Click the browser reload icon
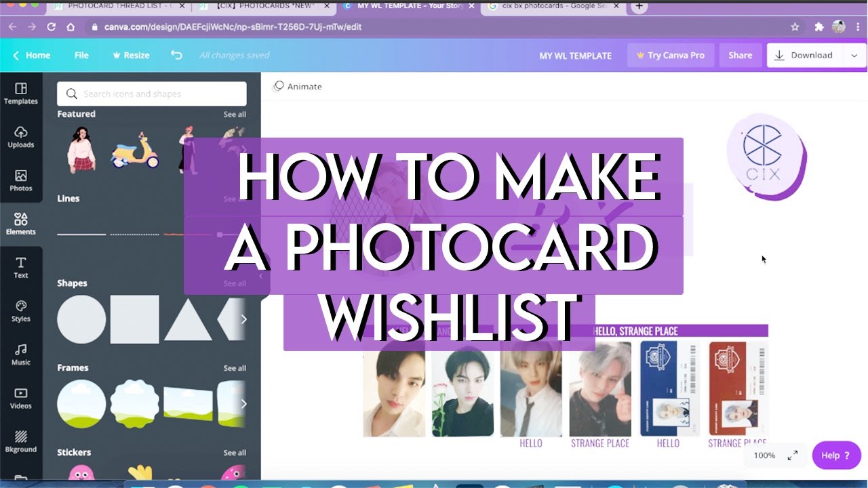 [51, 27]
